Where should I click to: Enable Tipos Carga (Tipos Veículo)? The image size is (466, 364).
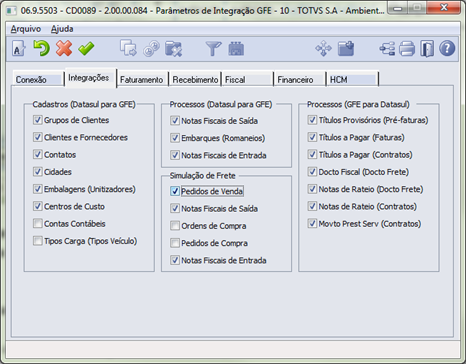tap(38, 241)
